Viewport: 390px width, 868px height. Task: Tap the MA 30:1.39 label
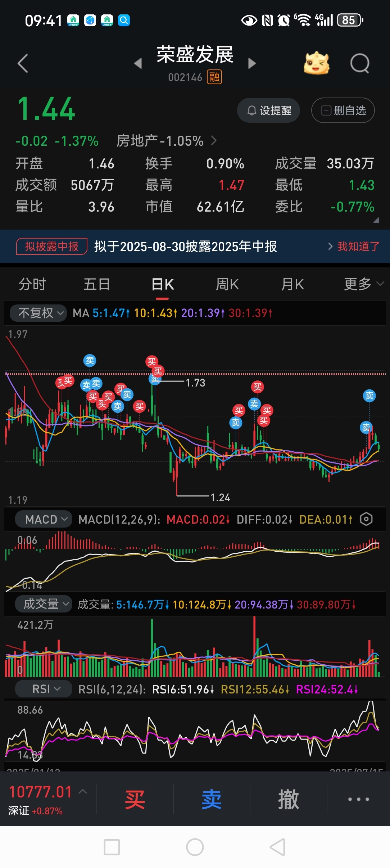(250, 313)
